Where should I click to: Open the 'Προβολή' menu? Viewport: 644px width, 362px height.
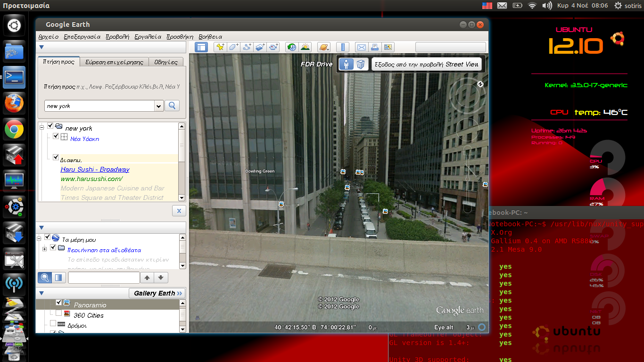[117, 36]
